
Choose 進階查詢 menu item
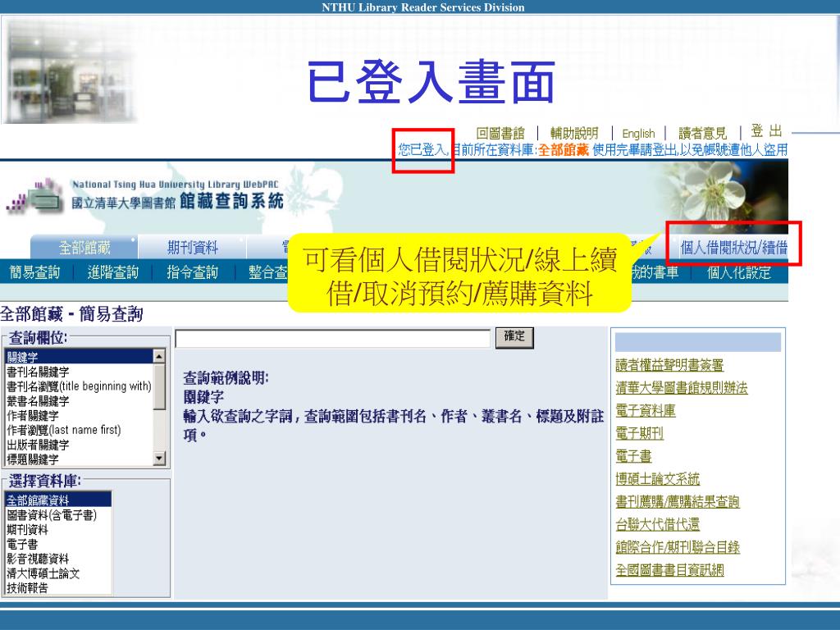(113, 272)
